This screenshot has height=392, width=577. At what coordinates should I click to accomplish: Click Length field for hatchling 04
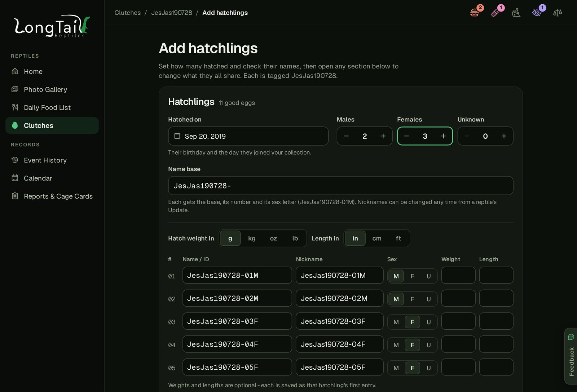point(496,344)
